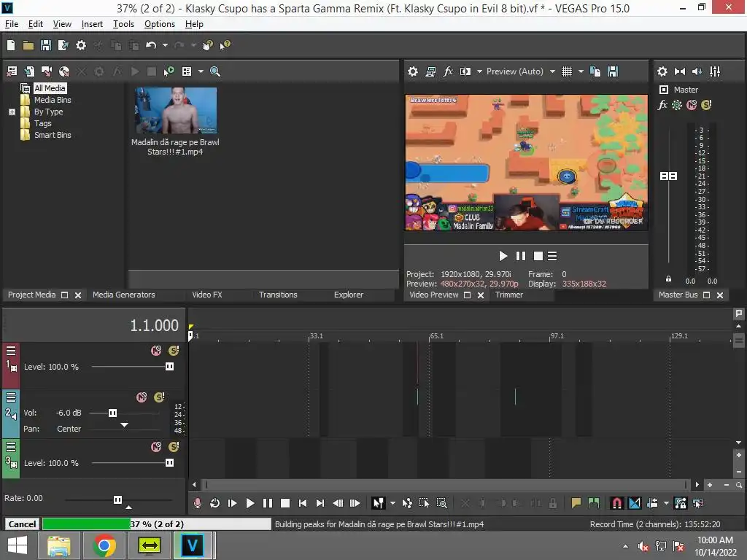
Task: Open the Tools menu
Action: 123,24
